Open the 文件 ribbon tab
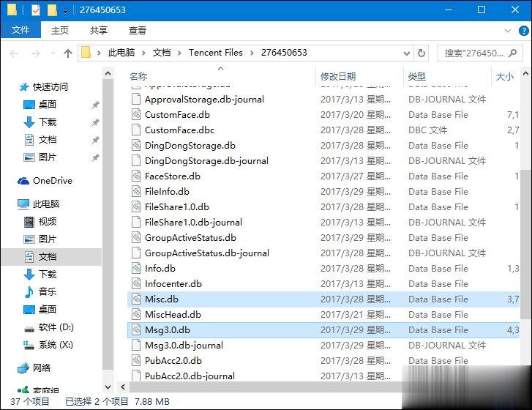The image size is (532, 410). (20, 30)
